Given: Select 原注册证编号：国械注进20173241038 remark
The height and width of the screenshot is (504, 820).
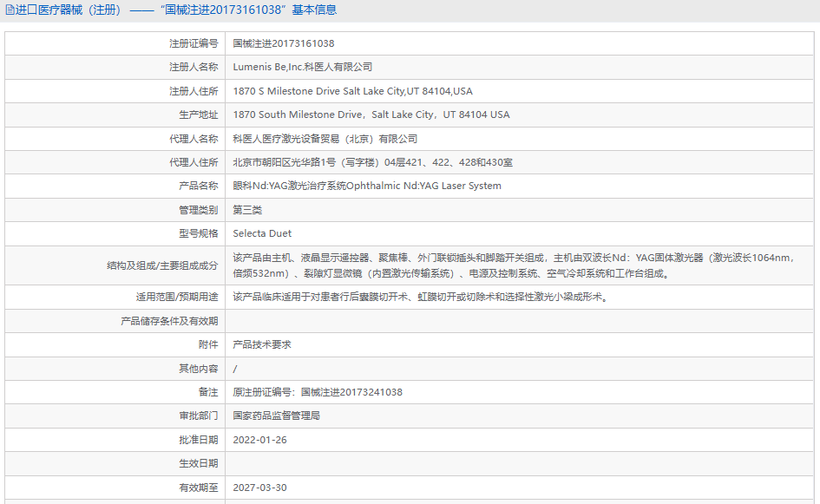Looking at the screenshot, I should tap(318, 392).
